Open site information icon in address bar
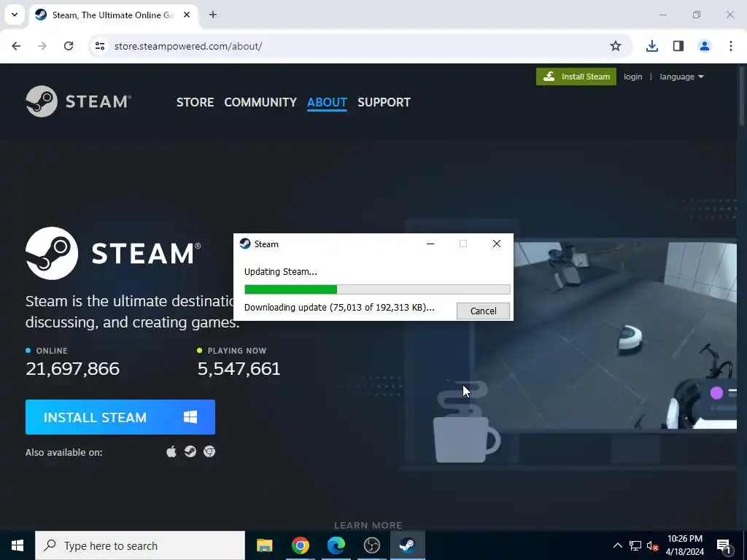 point(100,46)
